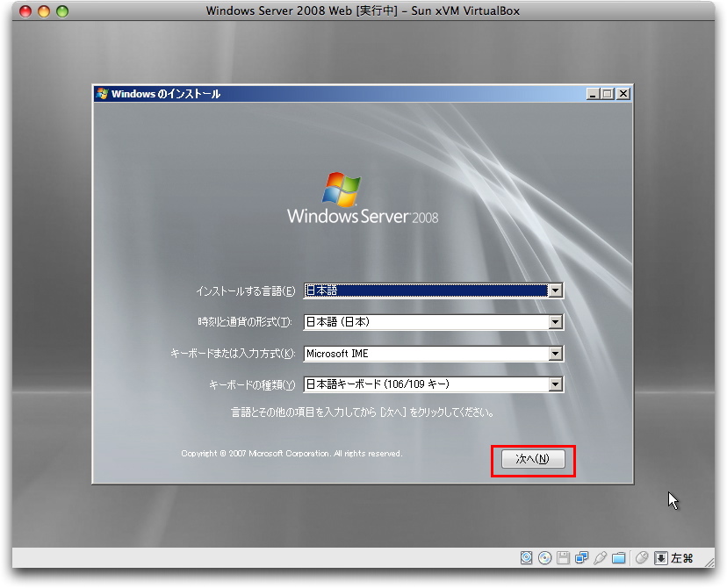This screenshot has height=588, width=727.
Task: Click the yellow minimize button of VirtualBox window
Action: click(x=43, y=11)
